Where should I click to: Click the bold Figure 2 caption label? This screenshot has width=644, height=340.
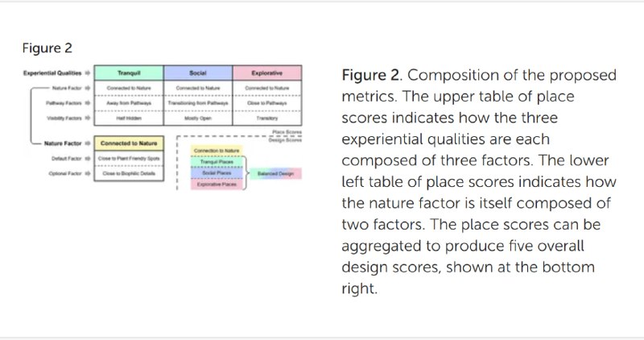(x=371, y=75)
